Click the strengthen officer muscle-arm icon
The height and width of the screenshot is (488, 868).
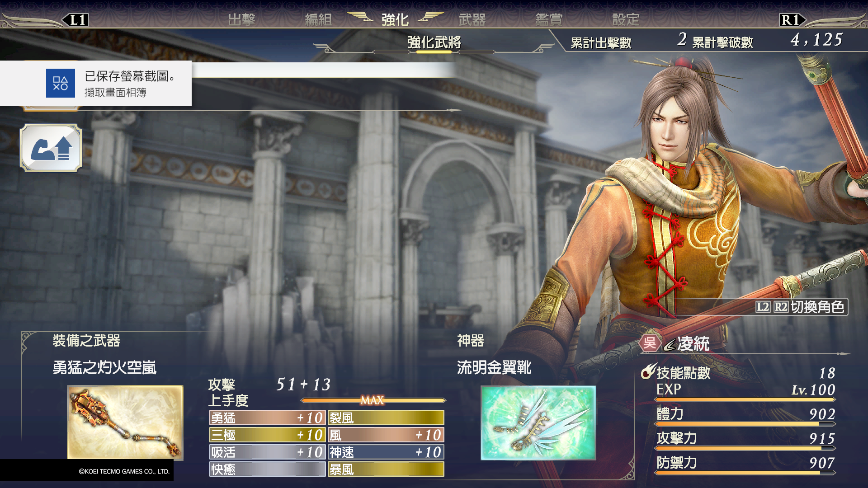click(51, 148)
